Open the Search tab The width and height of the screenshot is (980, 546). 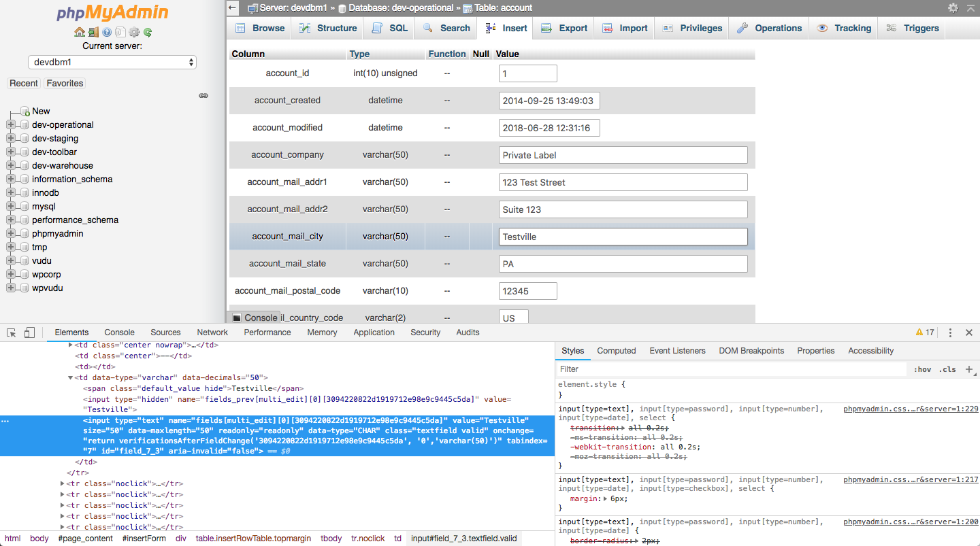point(446,28)
